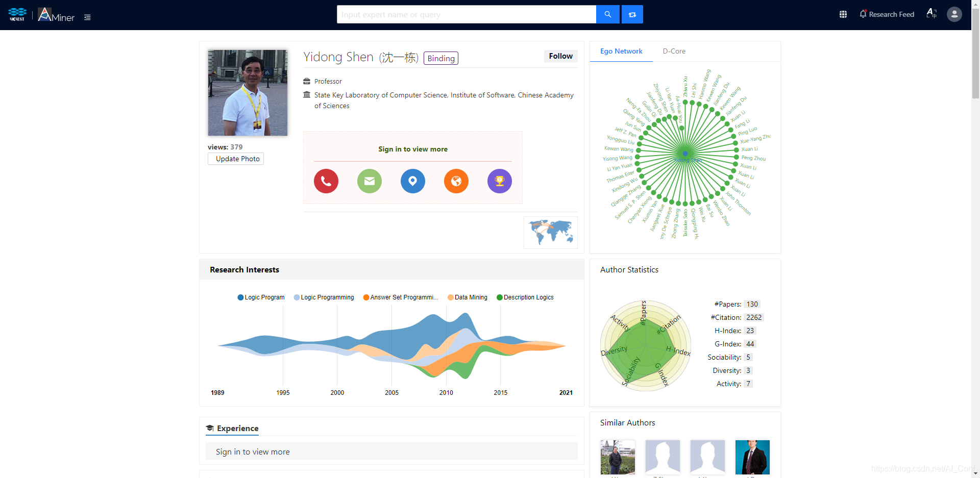Click the Research Interests heading
The width and height of the screenshot is (980, 478).
(244, 269)
